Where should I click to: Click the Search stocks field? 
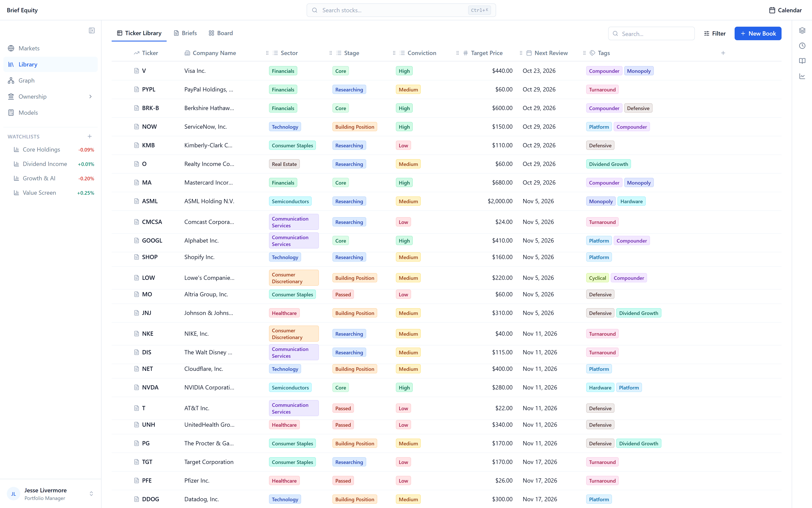click(x=401, y=10)
